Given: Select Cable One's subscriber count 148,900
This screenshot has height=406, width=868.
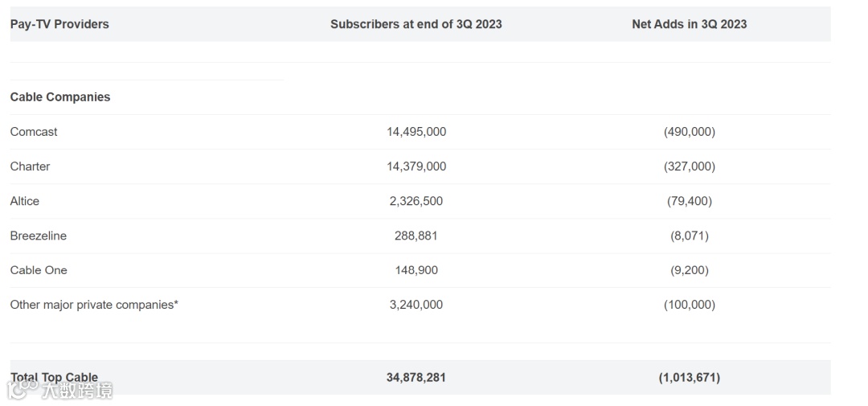Looking at the screenshot, I should coord(416,270).
